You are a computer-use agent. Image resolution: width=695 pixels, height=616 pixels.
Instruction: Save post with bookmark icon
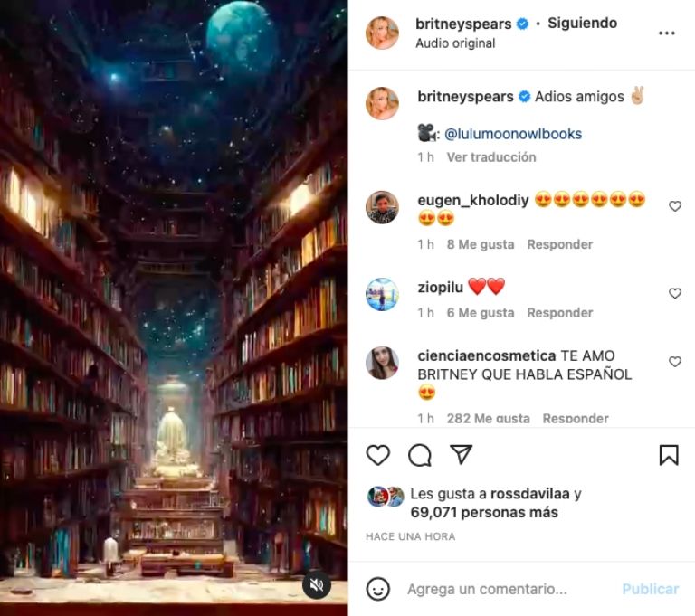pos(669,455)
